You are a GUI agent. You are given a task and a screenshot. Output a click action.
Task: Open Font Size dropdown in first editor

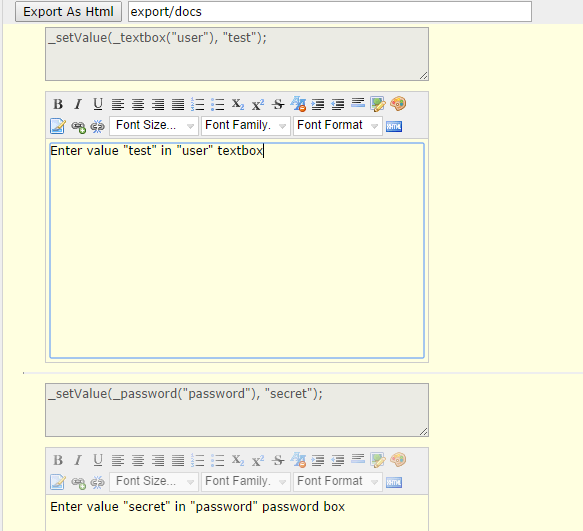(x=154, y=126)
